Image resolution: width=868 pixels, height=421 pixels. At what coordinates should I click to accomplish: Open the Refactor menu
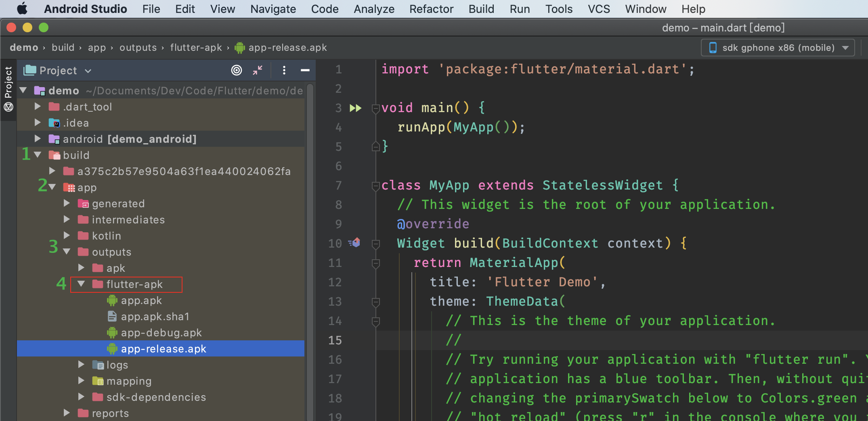[431, 9]
